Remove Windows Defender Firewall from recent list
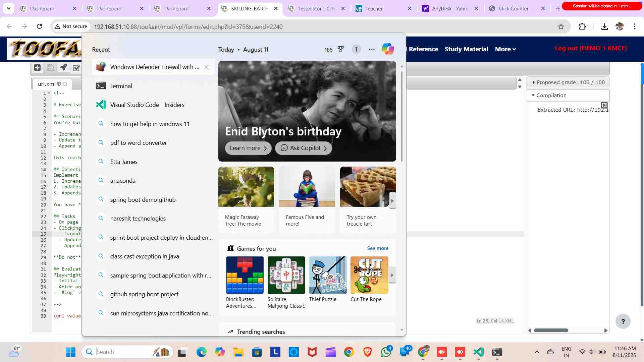Viewport: 644px width, 362px height. click(x=207, y=67)
